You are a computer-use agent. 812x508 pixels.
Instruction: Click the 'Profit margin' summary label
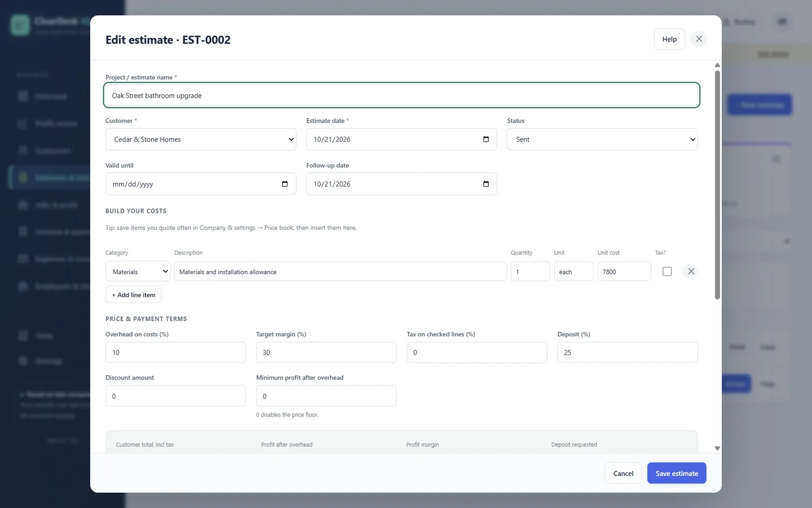(x=422, y=445)
